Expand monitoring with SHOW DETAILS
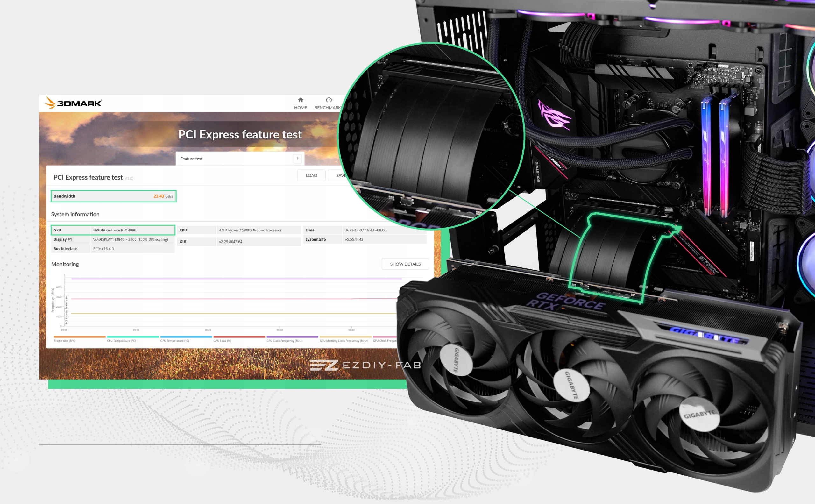 tap(405, 264)
